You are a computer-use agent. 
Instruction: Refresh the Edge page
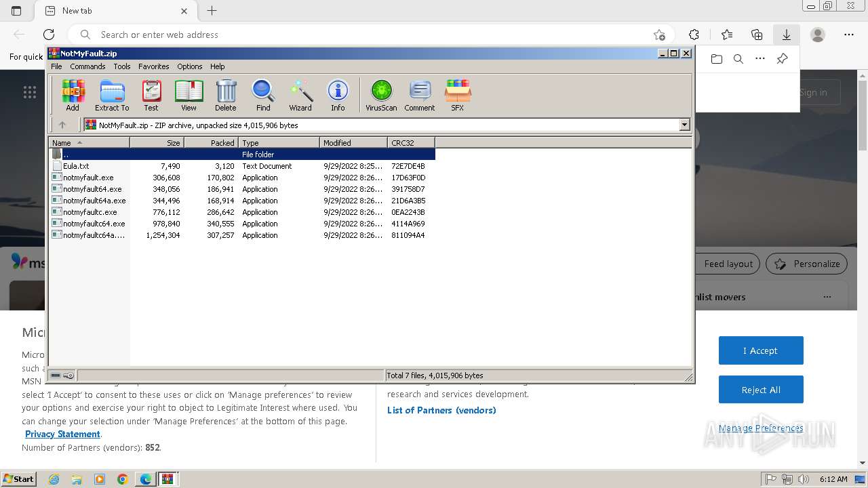point(49,35)
